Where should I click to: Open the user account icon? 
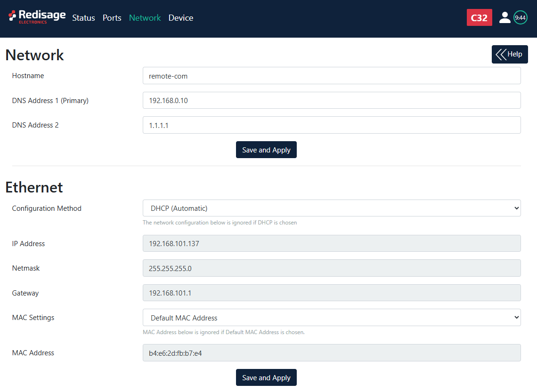pos(504,18)
